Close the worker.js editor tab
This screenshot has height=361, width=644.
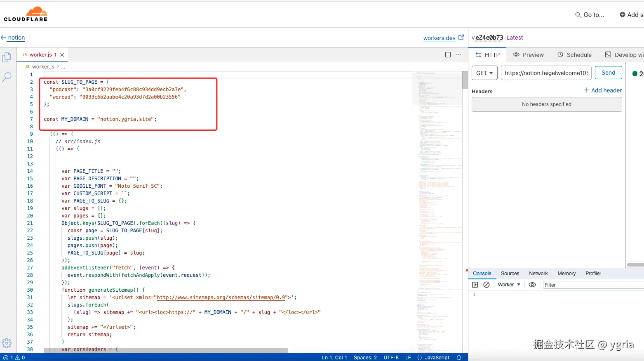(x=62, y=55)
